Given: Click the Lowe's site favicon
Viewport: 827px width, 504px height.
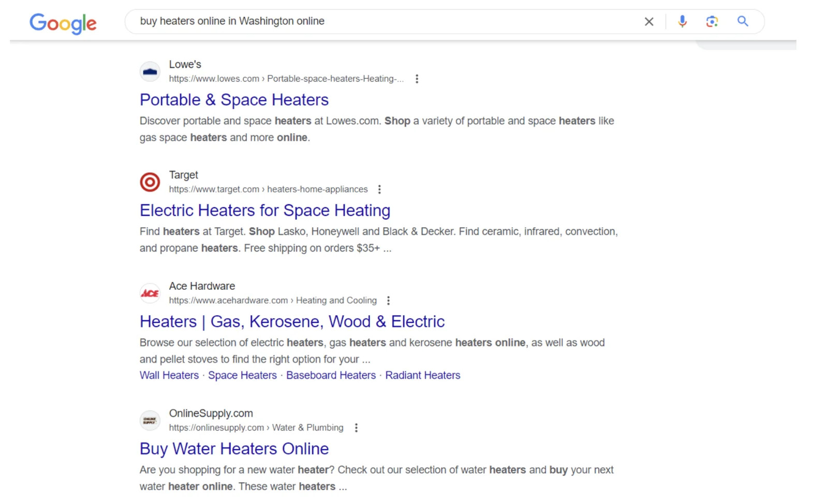Looking at the screenshot, I should (150, 71).
